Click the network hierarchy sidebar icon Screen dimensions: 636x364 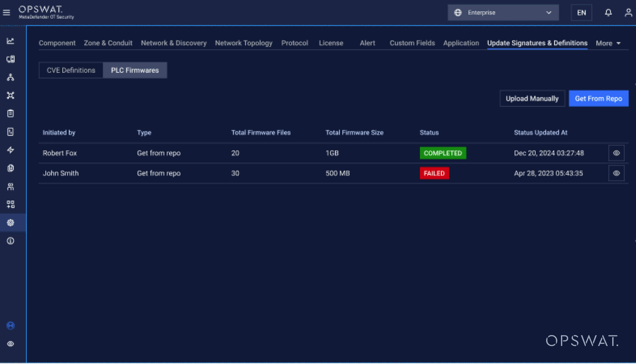(10, 77)
